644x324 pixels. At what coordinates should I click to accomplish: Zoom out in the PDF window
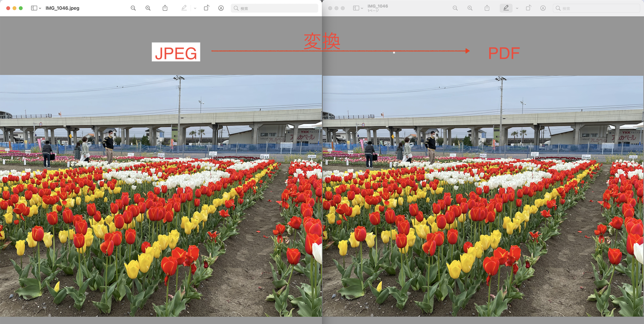tap(455, 8)
